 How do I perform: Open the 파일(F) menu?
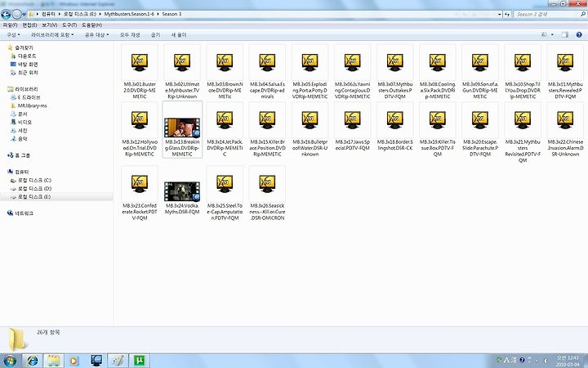(x=10, y=25)
